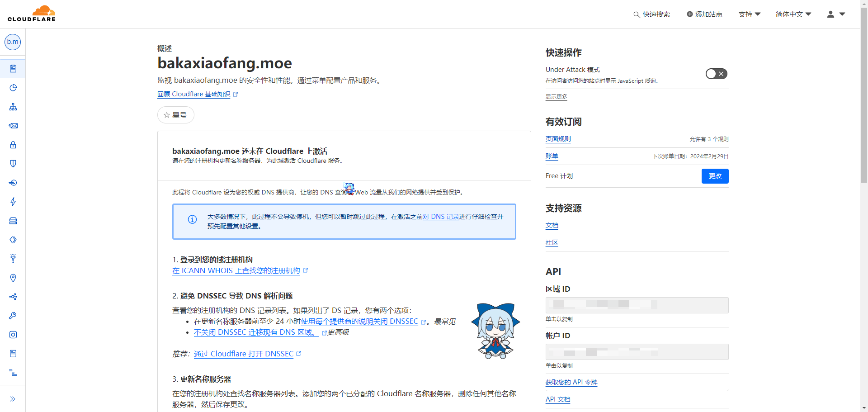Image resolution: width=868 pixels, height=412 pixels.
Task: Click the SSL/TLS lock icon
Action: coord(13,145)
